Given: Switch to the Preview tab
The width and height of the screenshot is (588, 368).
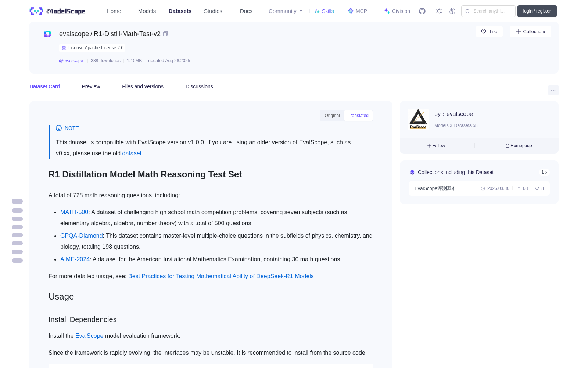Looking at the screenshot, I should 91,86.
